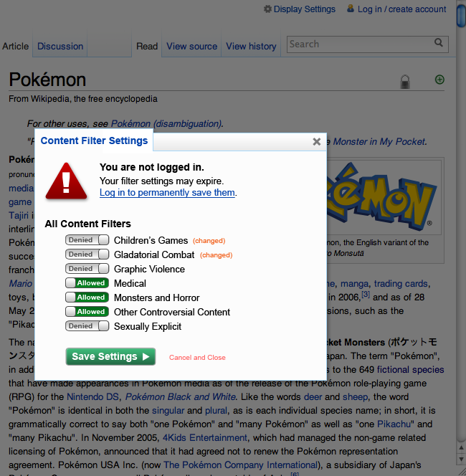Open the 4Kids Entertainment link
Viewport: 466px width, 476px height.
pyautogui.click(x=205, y=438)
